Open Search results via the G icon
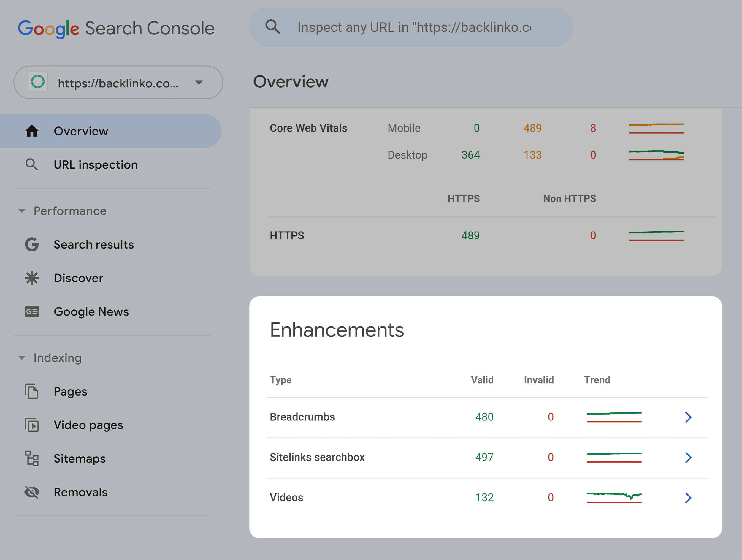Viewport: 742px width, 560px height. (31, 244)
